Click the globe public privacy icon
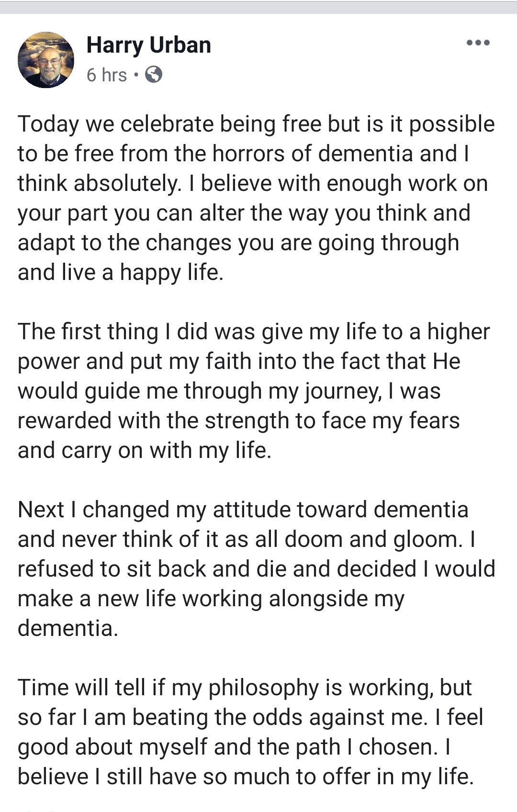The width and height of the screenshot is (517, 812). (154, 75)
